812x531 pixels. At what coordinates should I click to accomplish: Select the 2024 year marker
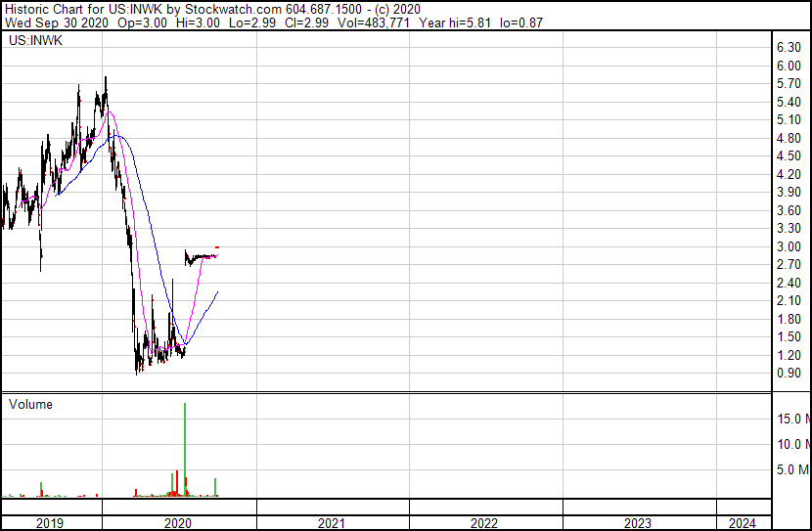click(x=742, y=523)
